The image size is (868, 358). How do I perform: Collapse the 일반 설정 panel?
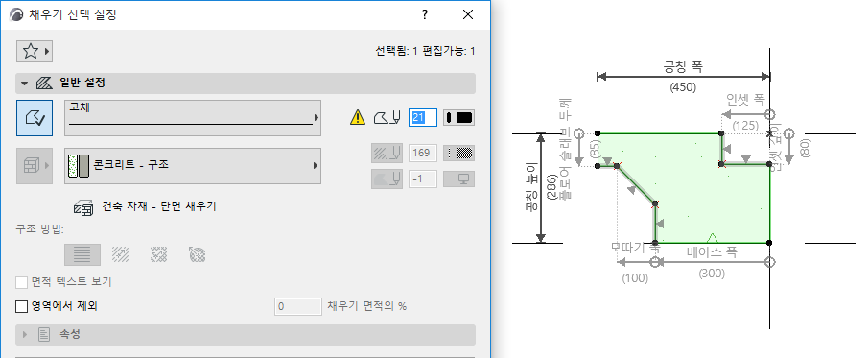[x=24, y=84]
